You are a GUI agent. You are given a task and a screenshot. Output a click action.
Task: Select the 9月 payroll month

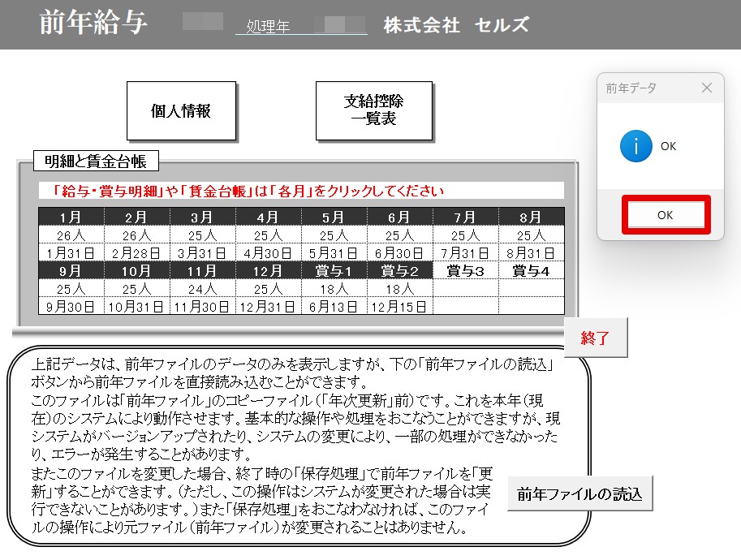[x=71, y=271]
